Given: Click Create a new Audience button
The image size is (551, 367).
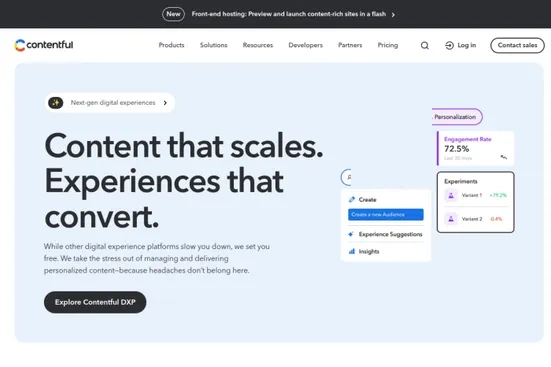Looking at the screenshot, I should [x=385, y=214].
